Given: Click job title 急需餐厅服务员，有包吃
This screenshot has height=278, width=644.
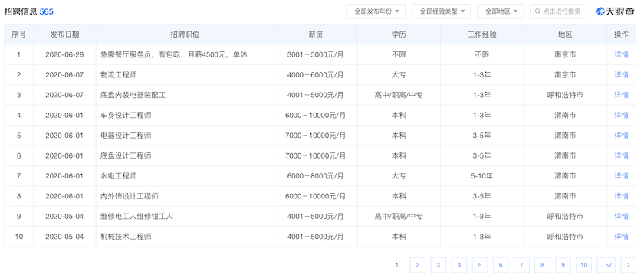Looking at the screenshot, I should pos(174,54).
